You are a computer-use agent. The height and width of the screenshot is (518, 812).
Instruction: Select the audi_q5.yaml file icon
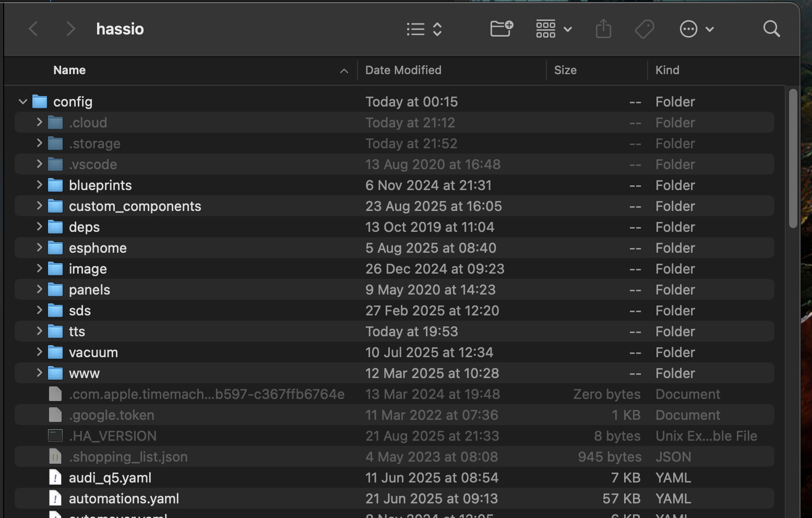55,477
